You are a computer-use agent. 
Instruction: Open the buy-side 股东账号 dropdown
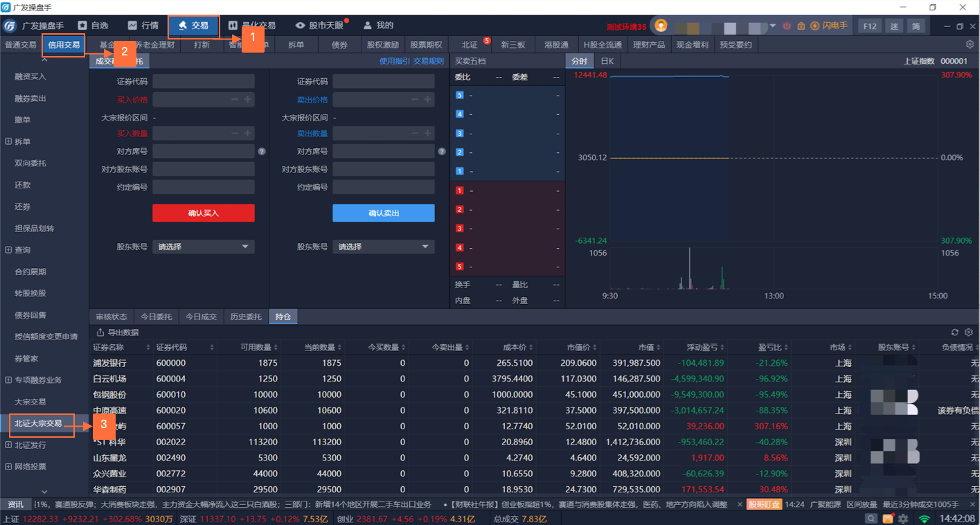[x=204, y=247]
